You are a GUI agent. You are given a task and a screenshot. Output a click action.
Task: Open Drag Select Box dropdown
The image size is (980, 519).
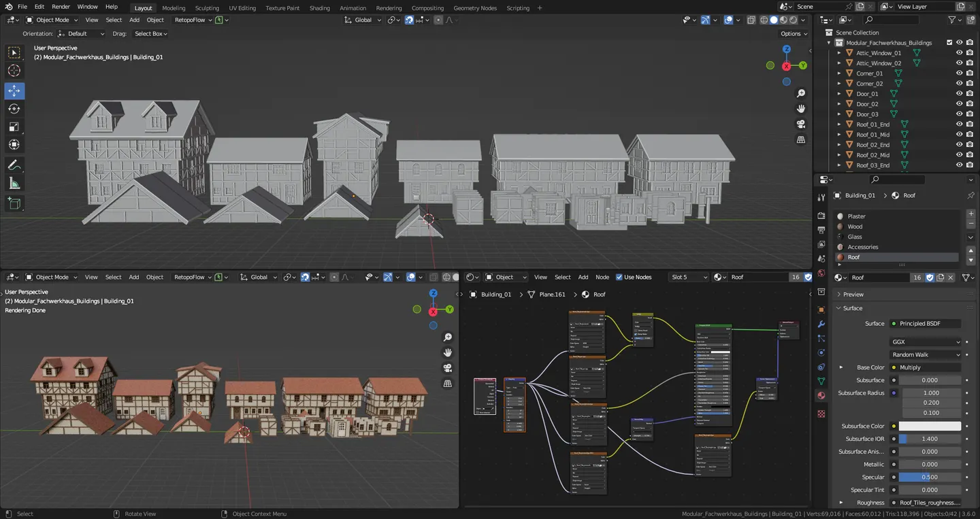point(149,33)
